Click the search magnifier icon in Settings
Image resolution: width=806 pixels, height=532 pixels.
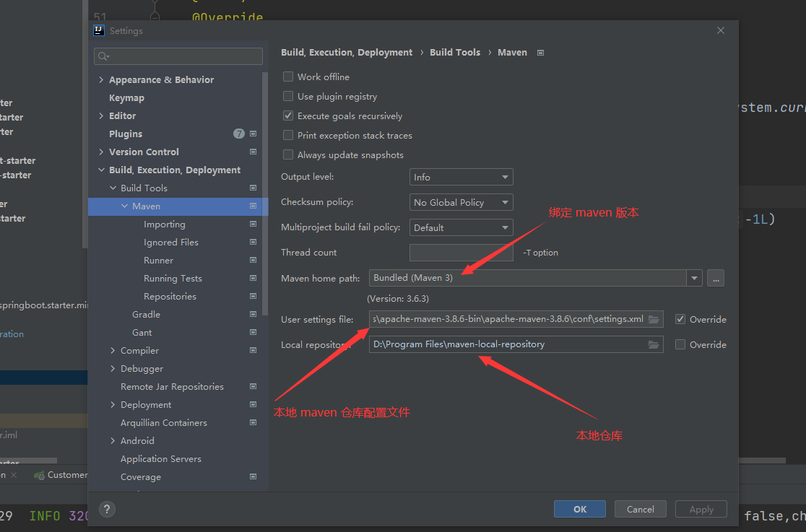(103, 56)
